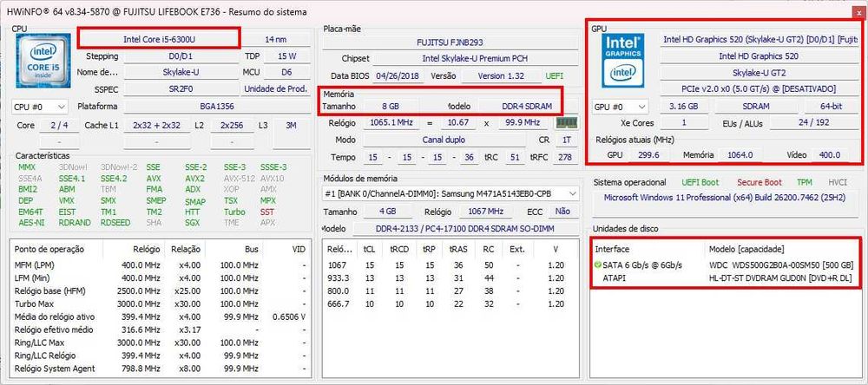This screenshot has width=868, height=385.
Task: Click the Vídeo clock 400.0 value
Action: click(x=829, y=155)
